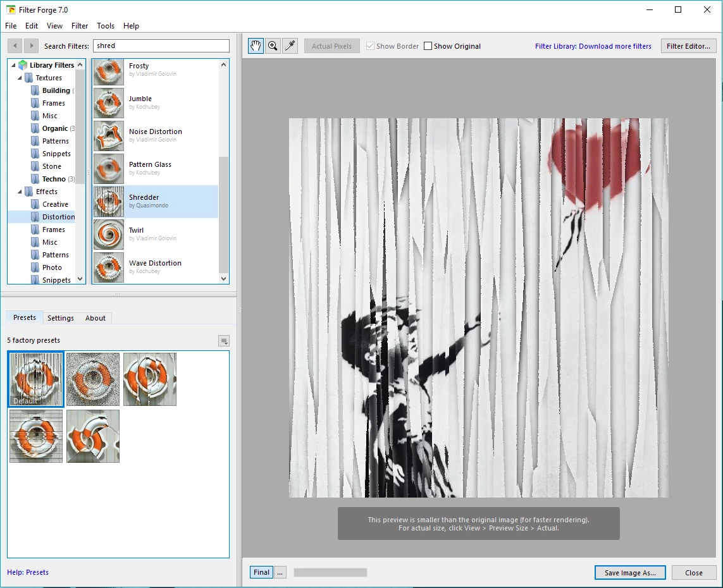Open the View menu

54,26
